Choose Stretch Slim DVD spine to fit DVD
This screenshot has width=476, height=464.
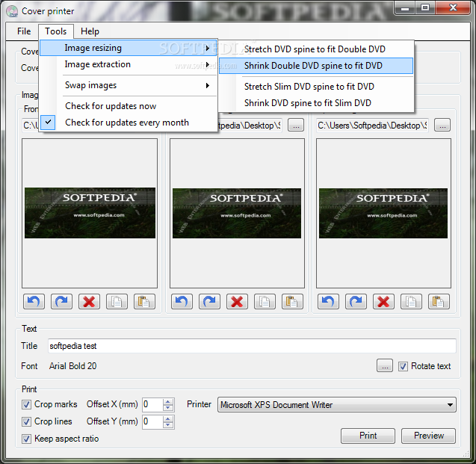316,87
